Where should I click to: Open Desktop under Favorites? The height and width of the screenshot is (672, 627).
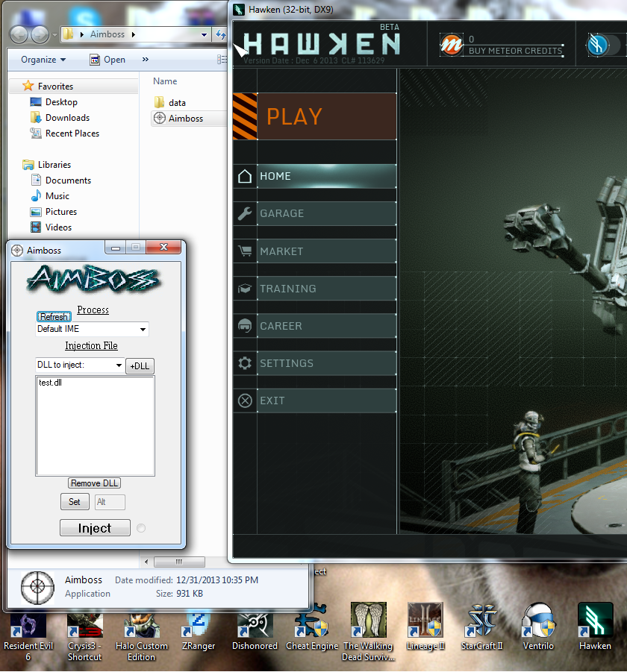coord(54,102)
